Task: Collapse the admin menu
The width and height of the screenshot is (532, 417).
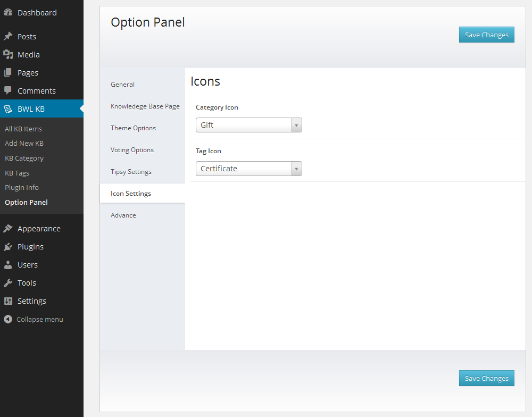Action: point(33,319)
